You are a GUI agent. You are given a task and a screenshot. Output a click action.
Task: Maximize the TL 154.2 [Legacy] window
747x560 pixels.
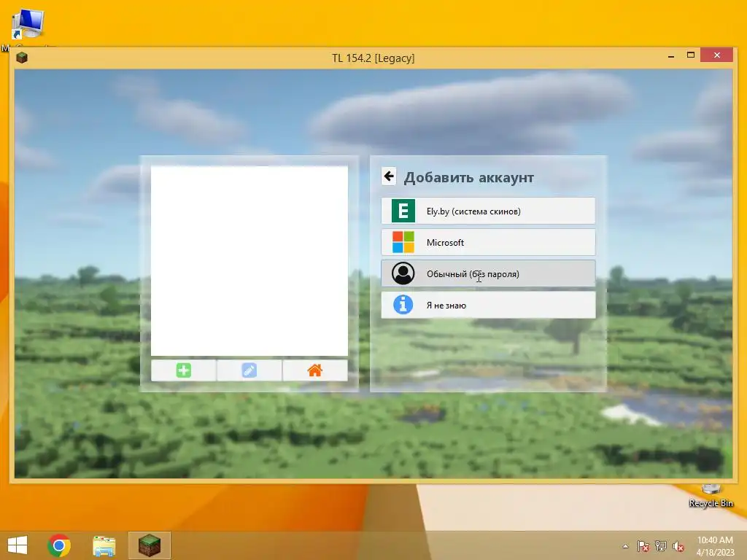coord(690,55)
